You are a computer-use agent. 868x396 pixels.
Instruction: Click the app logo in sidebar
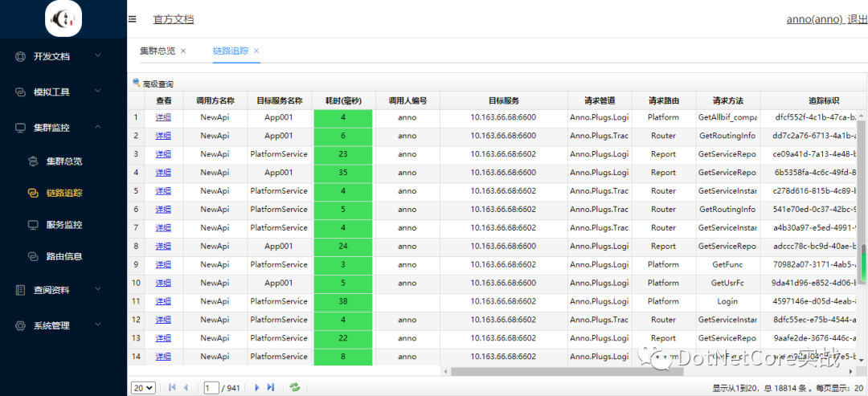point(63,18)
